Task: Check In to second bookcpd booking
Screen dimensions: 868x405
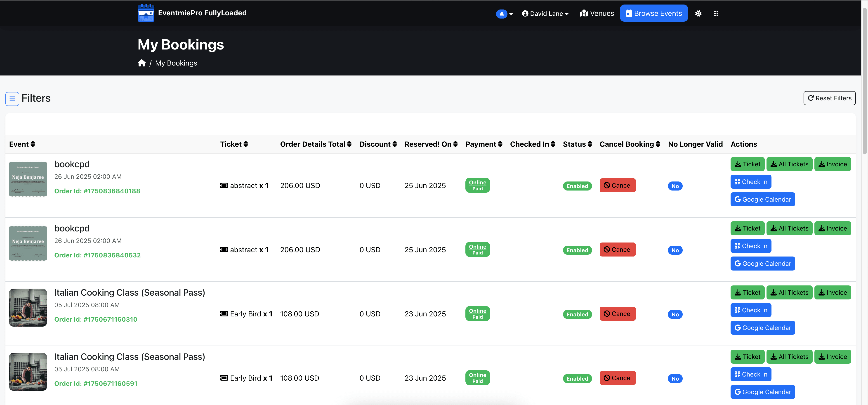Action: pyautogui.click(x=750, y=246)
